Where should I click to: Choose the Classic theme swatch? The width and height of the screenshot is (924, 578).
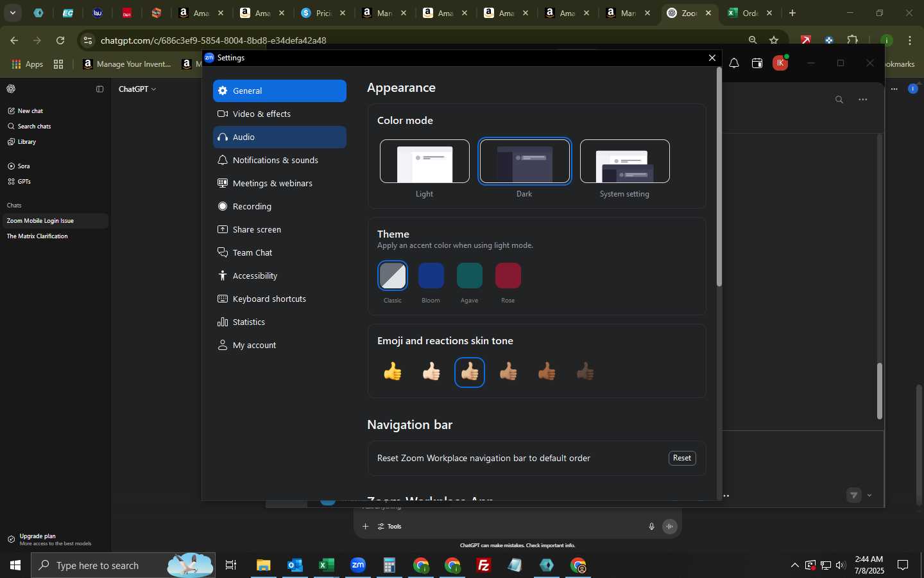[x=393, y=276]
